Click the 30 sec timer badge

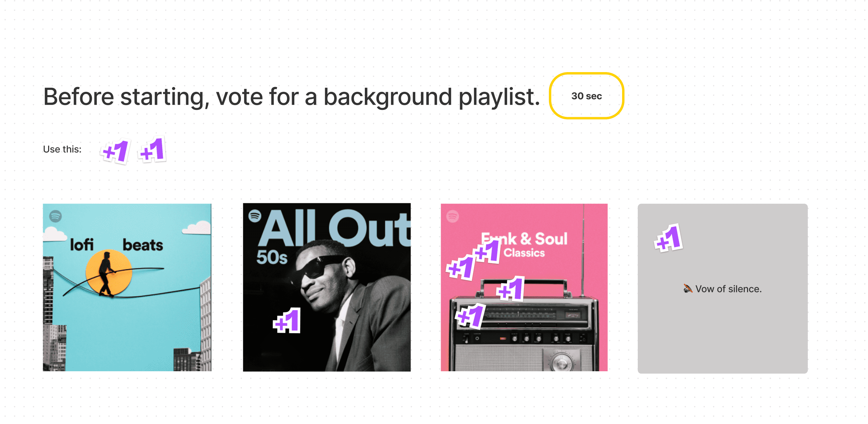pos(586,96)
